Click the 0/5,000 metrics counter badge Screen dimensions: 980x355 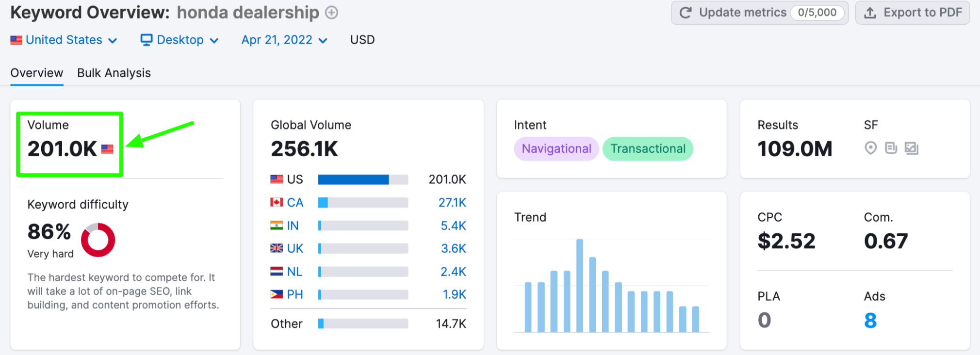point(817,13)
